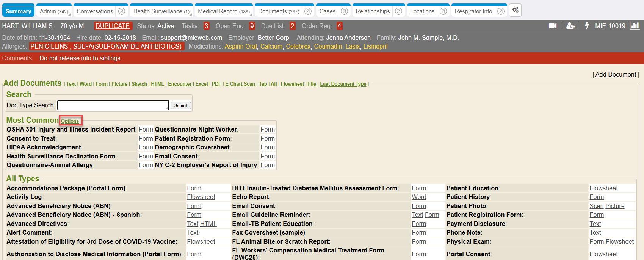Screen dimensions: 644x260
Task: Open the video camera icon in header
Action: tap(553, 26)
